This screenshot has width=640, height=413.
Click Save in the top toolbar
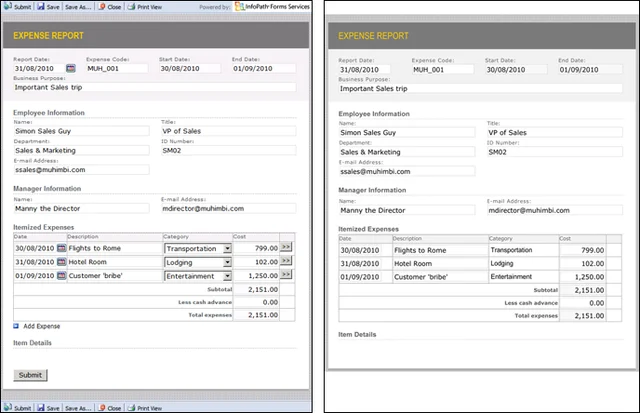coord(49,7)
